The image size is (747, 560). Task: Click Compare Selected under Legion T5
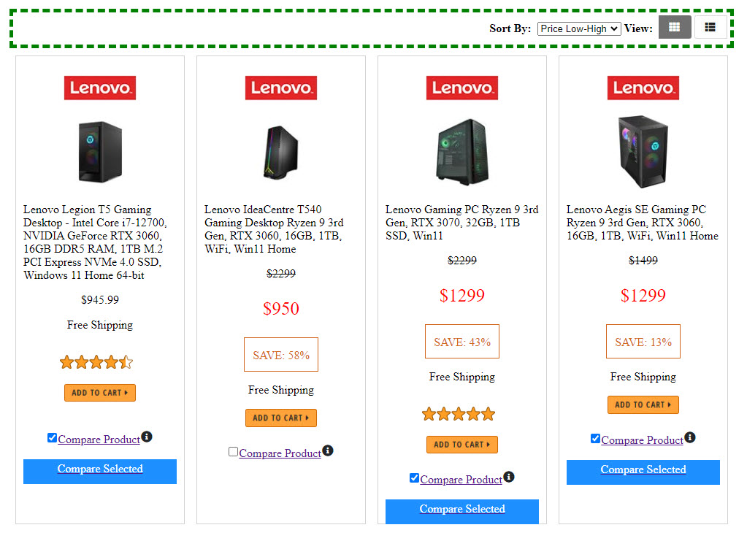coord(100,470)
